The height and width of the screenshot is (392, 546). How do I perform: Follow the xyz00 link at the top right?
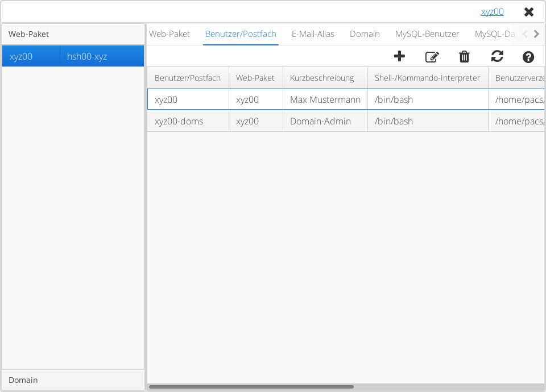(x=493, y=12)
